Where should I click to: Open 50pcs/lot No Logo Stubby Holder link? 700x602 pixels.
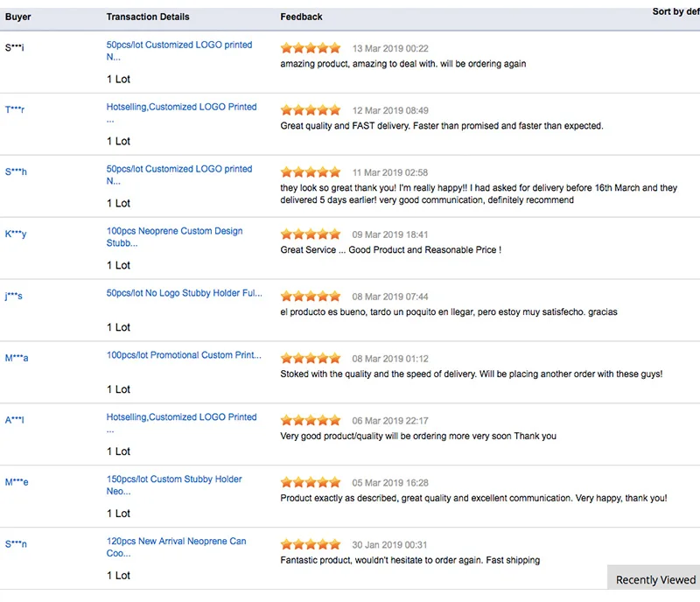[x=184, y=293]
